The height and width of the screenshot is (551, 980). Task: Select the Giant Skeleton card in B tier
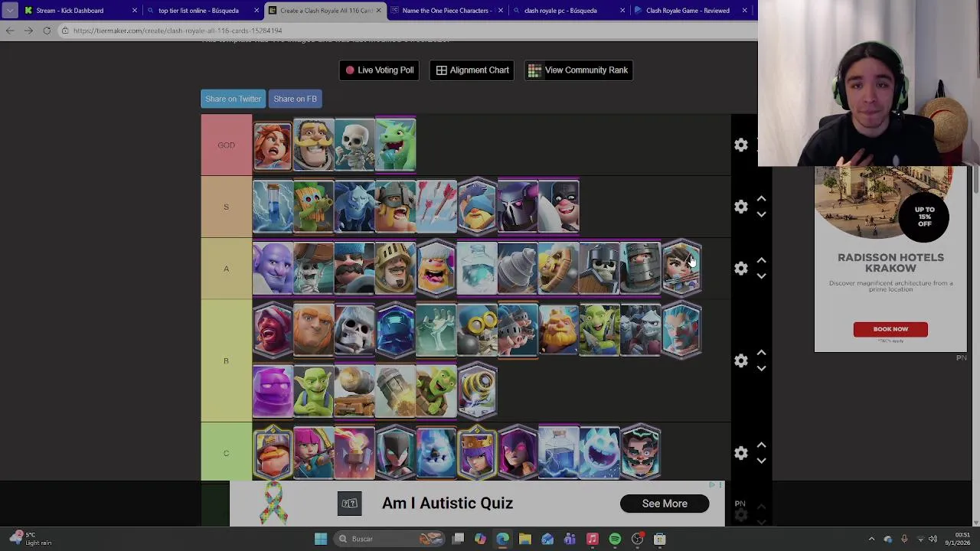coord(354,330)
